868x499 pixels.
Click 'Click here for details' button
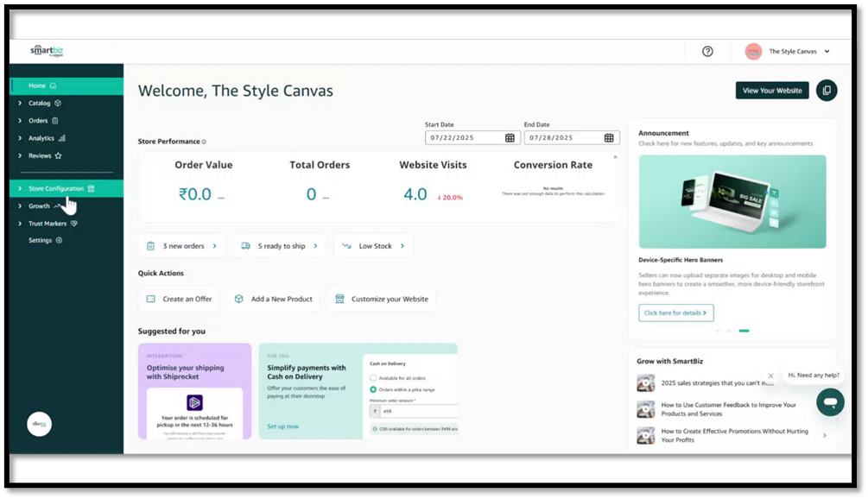click(x=675, y=313)
